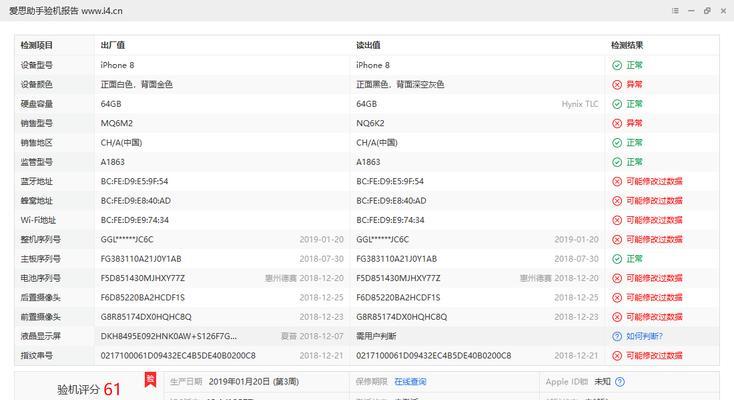Select 正面黑色, 背面深空灰色 read color

pos(400,84)
